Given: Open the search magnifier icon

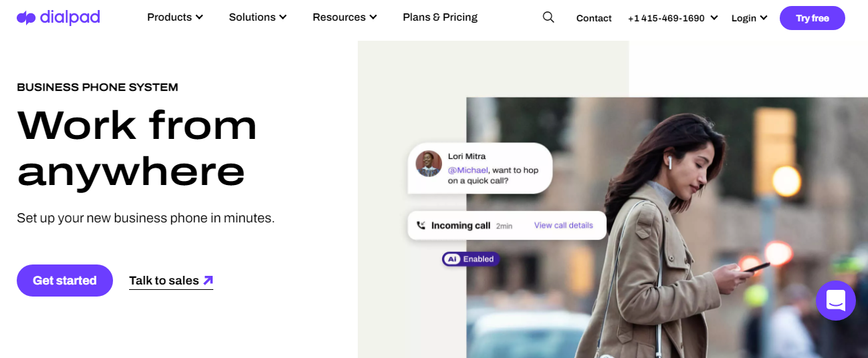Looking at the screenshot, I should pyautogui.click(x=548, y=17).
